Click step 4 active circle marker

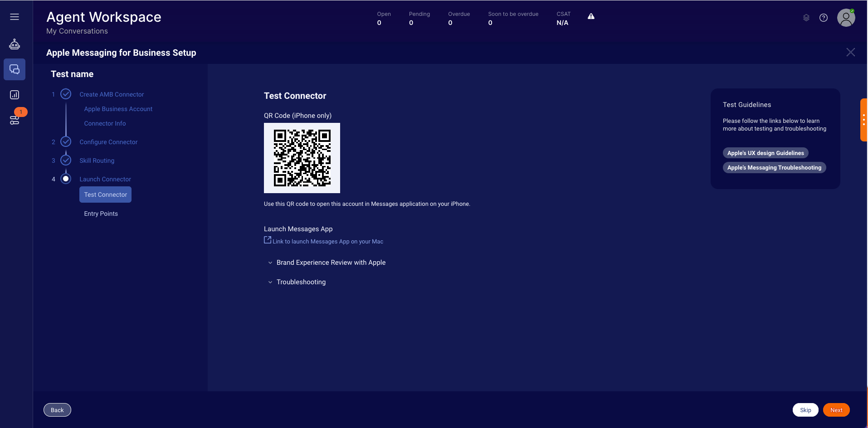pyautogui.click(x=66, y=179)
